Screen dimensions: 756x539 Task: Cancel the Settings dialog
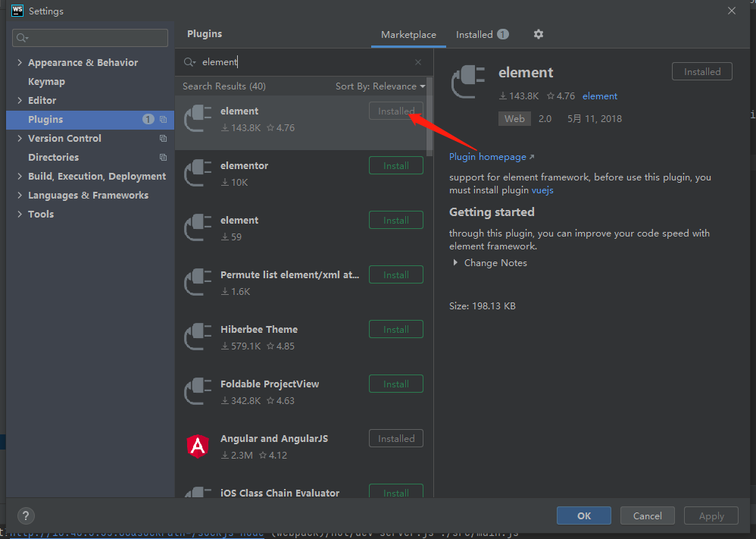[x=647, y=515]
